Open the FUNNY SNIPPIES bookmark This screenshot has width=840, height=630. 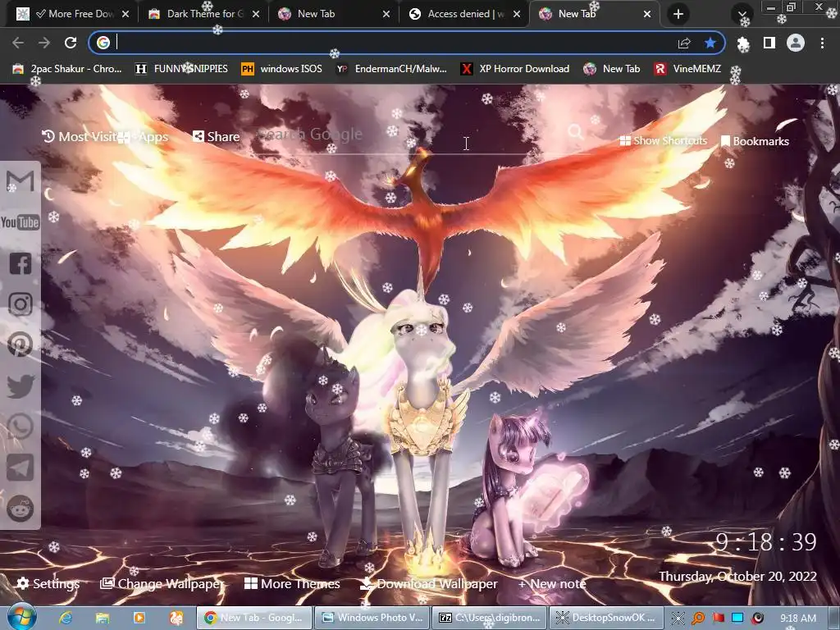click(x=181, y=69)
